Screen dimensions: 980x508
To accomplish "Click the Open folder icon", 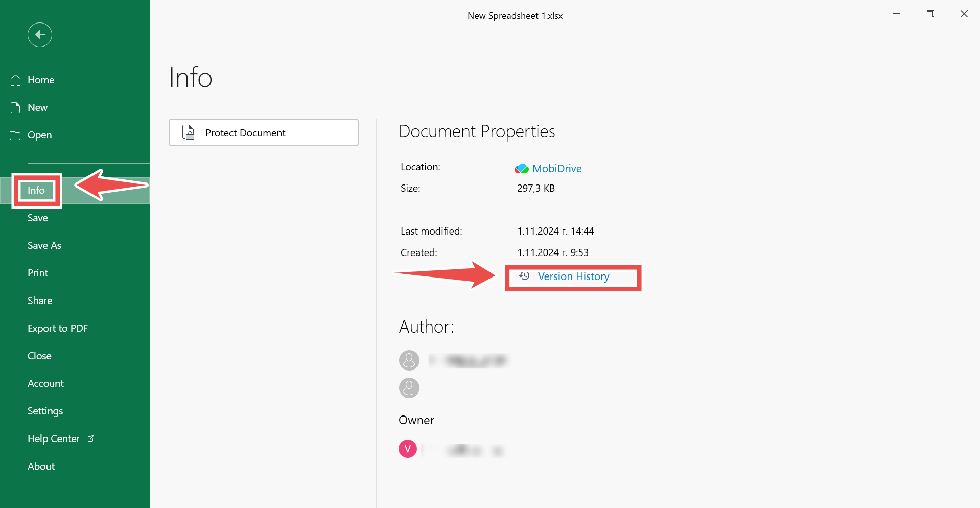I will pyautogui.click(x=16, y=135).
